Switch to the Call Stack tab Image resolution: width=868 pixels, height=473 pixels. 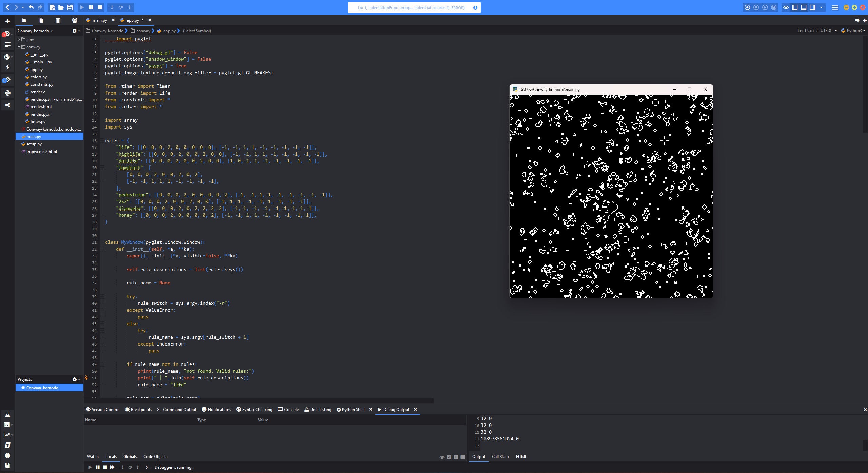(500, 457)
